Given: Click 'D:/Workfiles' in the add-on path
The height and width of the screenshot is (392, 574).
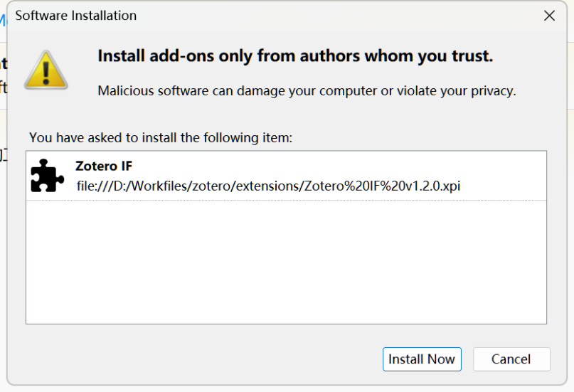Looking at the screenshot, I should tap(152, 186).
